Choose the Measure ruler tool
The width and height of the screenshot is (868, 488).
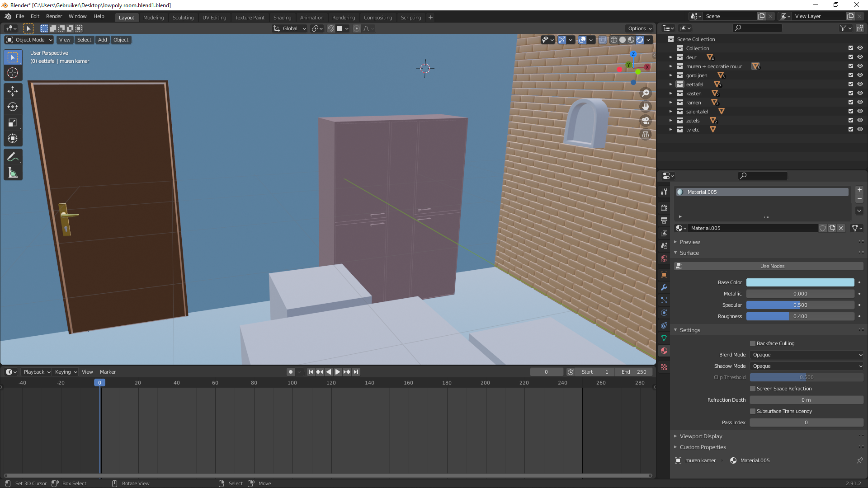(x=13, y=173)
